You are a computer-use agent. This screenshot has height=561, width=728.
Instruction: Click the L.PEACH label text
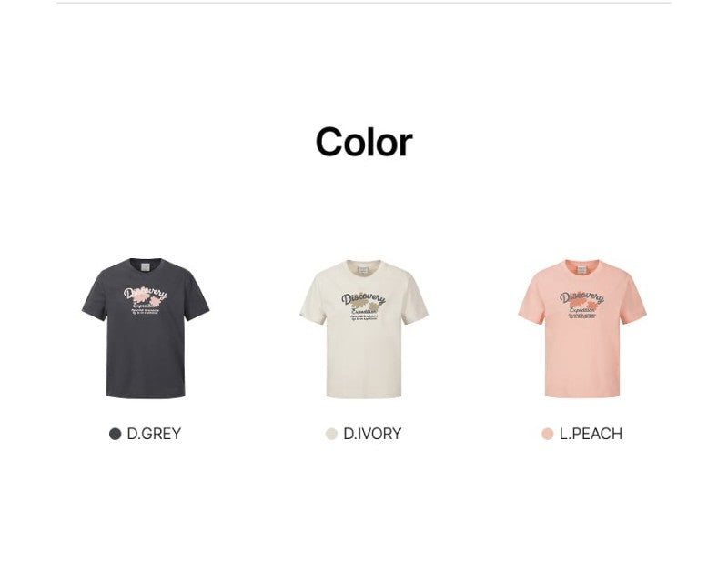click(x=591, y=434)
